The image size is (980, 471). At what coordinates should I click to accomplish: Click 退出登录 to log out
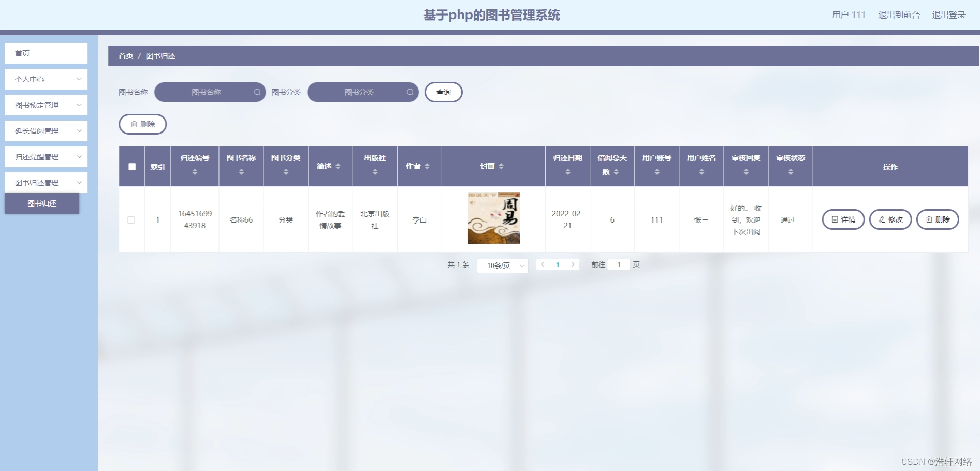click(949, 15)
